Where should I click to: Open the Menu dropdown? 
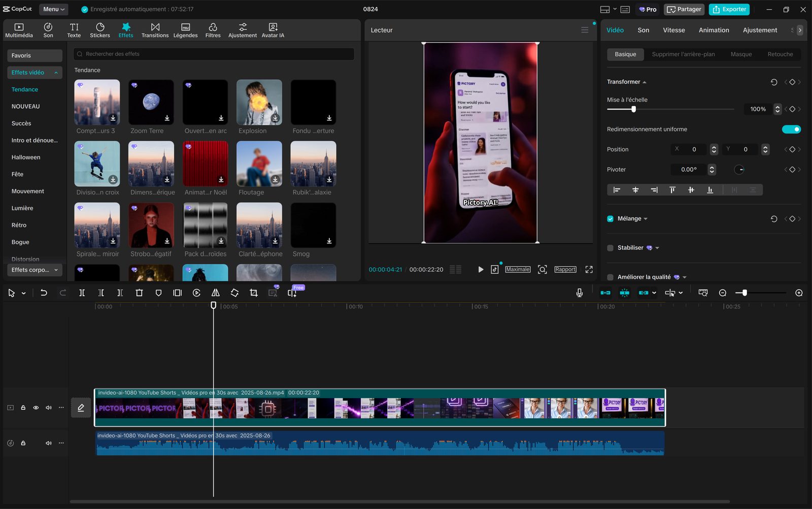[x=53, y=9]
